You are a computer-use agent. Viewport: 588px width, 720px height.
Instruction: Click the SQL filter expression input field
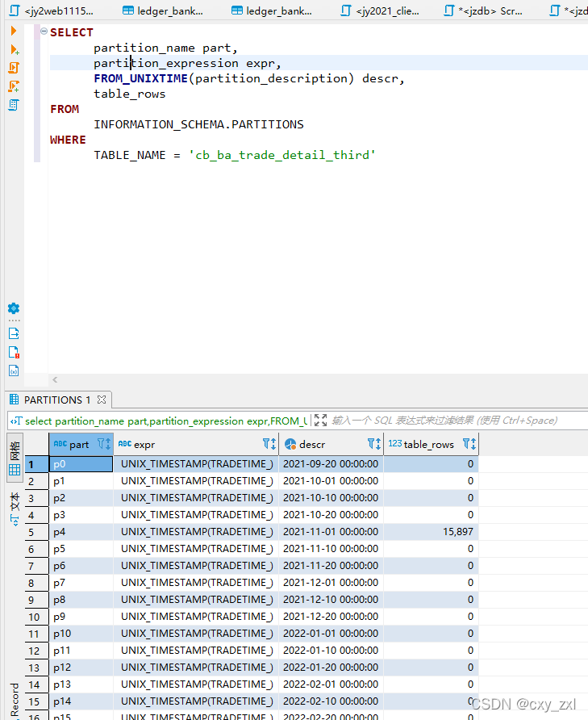coord(444,421)
